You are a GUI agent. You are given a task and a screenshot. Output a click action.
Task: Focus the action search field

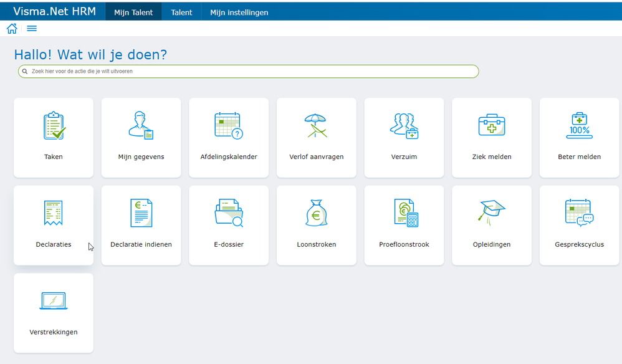[248, 72]
